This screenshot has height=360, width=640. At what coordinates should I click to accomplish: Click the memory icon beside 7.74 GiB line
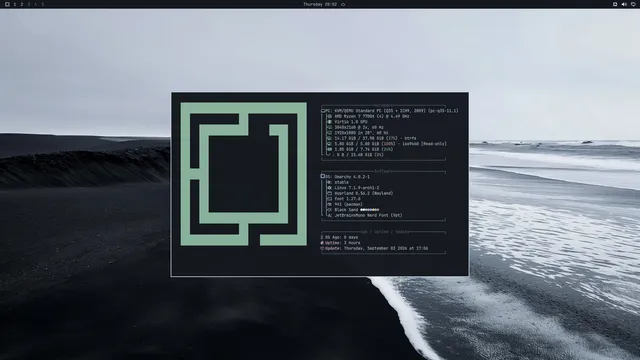[x=329, y=149]
